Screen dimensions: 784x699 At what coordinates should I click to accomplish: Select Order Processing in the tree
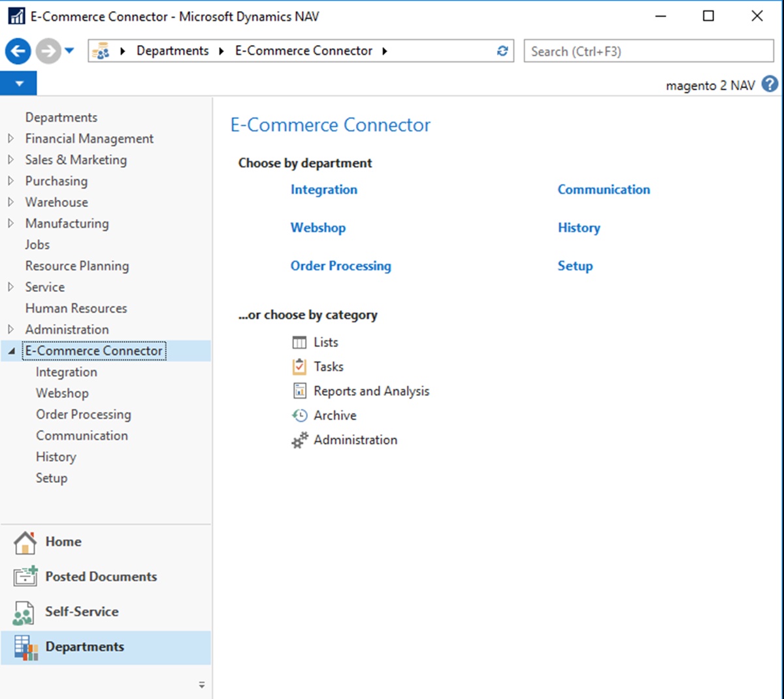click(84, 414)
